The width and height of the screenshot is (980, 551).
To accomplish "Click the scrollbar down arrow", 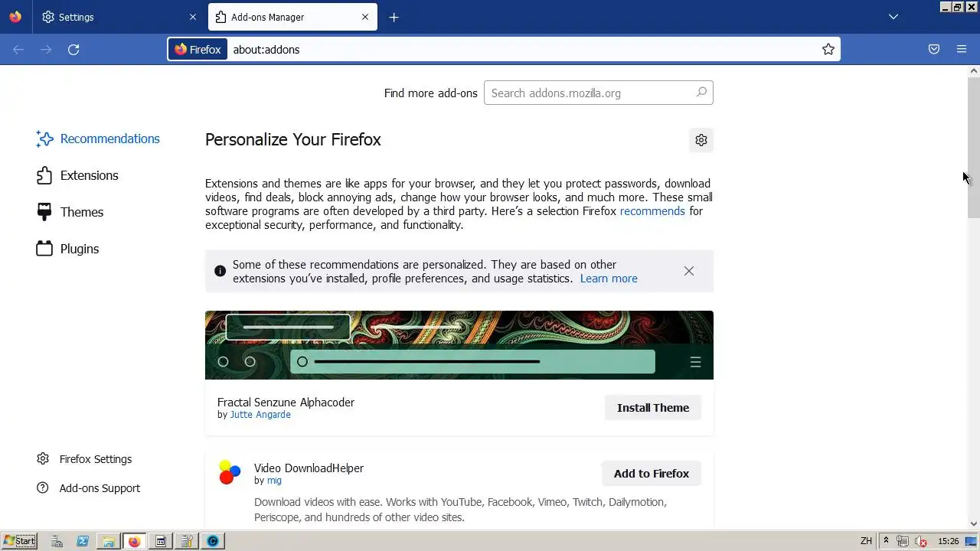I will click(973, 523).
